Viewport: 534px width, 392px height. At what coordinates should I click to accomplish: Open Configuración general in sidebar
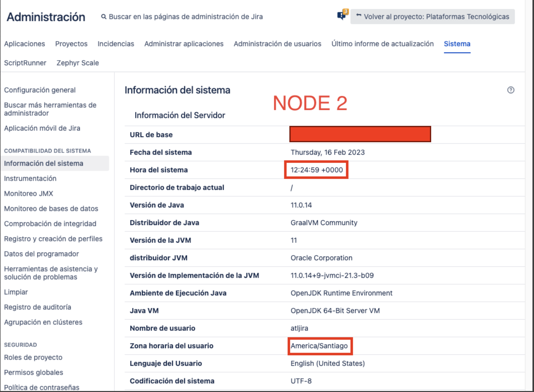pos(40,90)
